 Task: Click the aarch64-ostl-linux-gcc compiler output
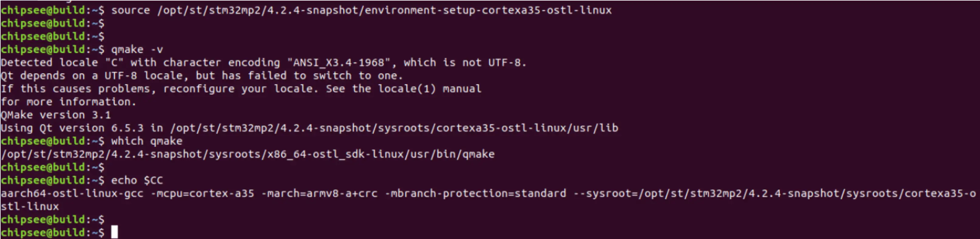pos(72,193)
